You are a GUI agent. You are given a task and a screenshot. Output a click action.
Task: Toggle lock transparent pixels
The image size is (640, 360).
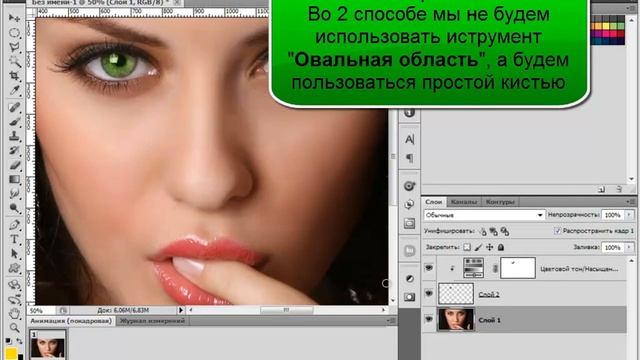tap(467, 247)
